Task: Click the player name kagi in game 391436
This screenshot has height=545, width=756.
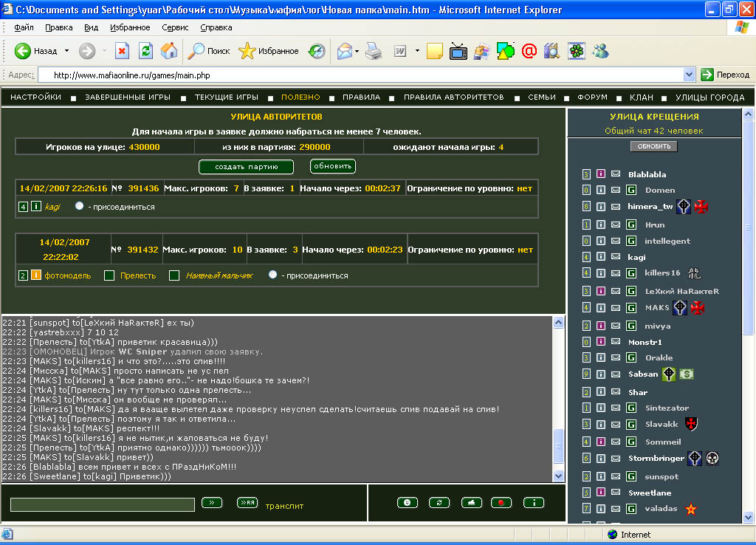Action: point(52,207)
